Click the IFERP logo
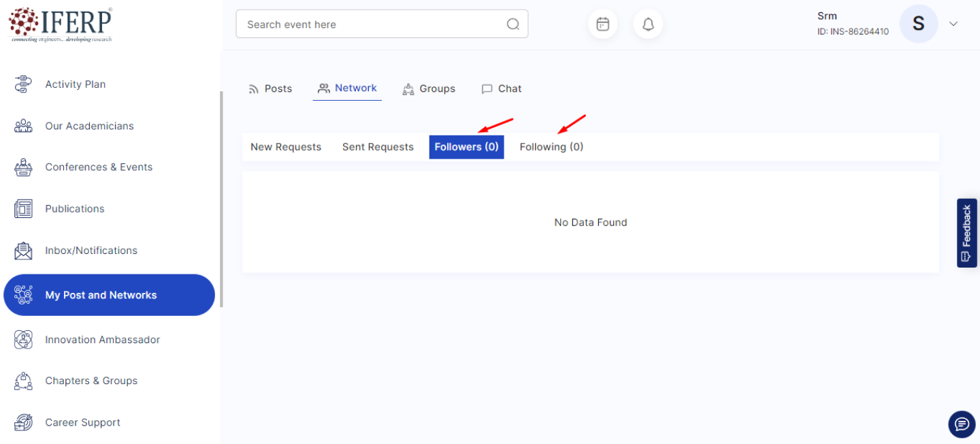980x444 pixels. coord(61,25)
